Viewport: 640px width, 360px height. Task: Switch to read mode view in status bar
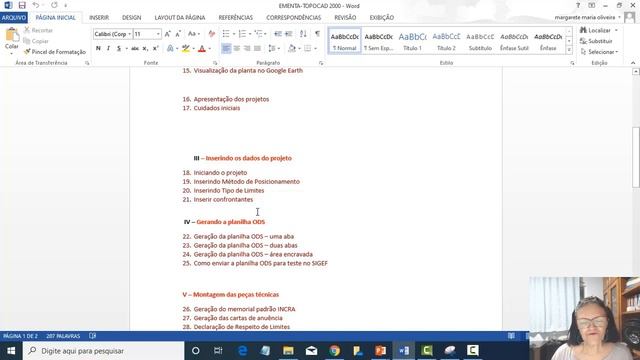(x=511, y=336)
